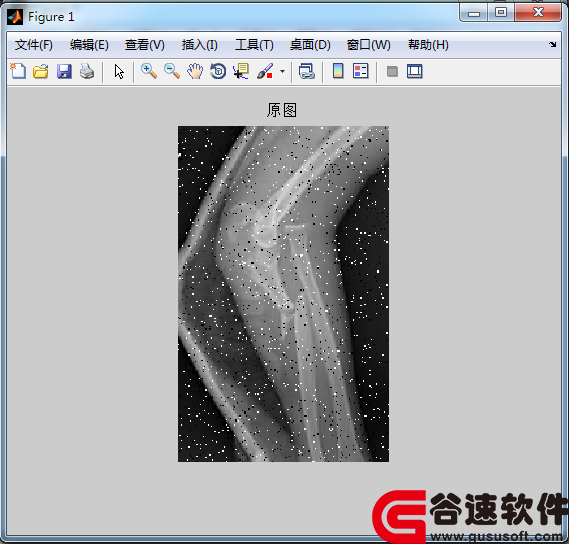The image size is (569, 544).
Task: Save figure with the floppy disk icon
Action: [64, 71]
